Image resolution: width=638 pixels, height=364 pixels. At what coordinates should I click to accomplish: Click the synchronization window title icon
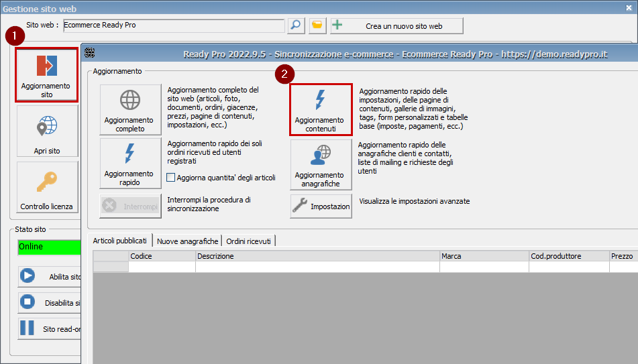[89, 52]
